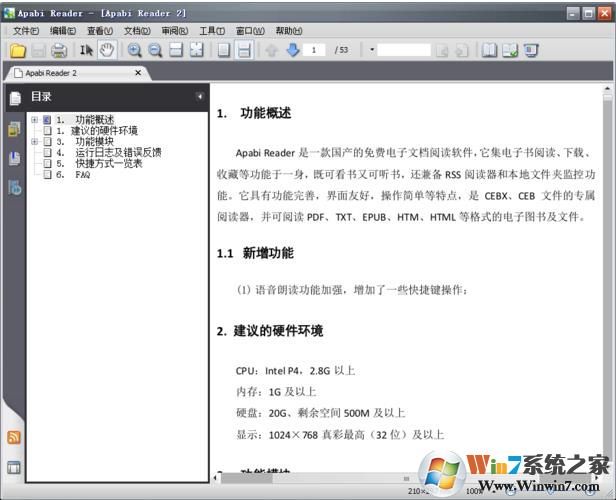616x500 pixels.
Task: Click the find previous icon beside search box
Action: pyautogui.click(x=442, y=50)
